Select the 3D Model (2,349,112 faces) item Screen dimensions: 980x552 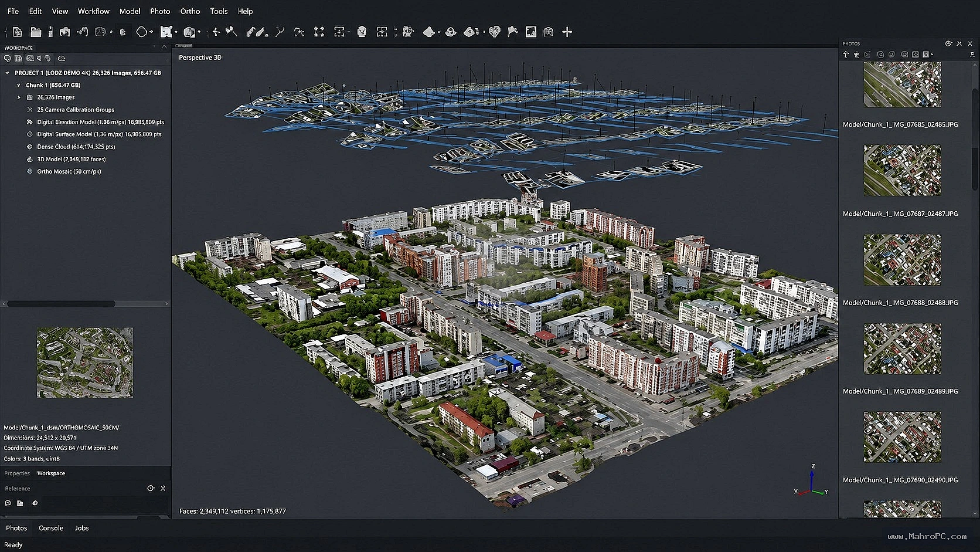click(x=66, y=159)
